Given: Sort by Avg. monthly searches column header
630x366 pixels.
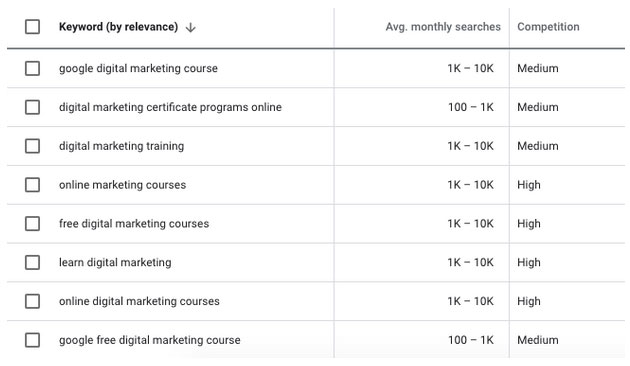Looking at the screenshot, I should pyautogui.click(x=443, y=27).
